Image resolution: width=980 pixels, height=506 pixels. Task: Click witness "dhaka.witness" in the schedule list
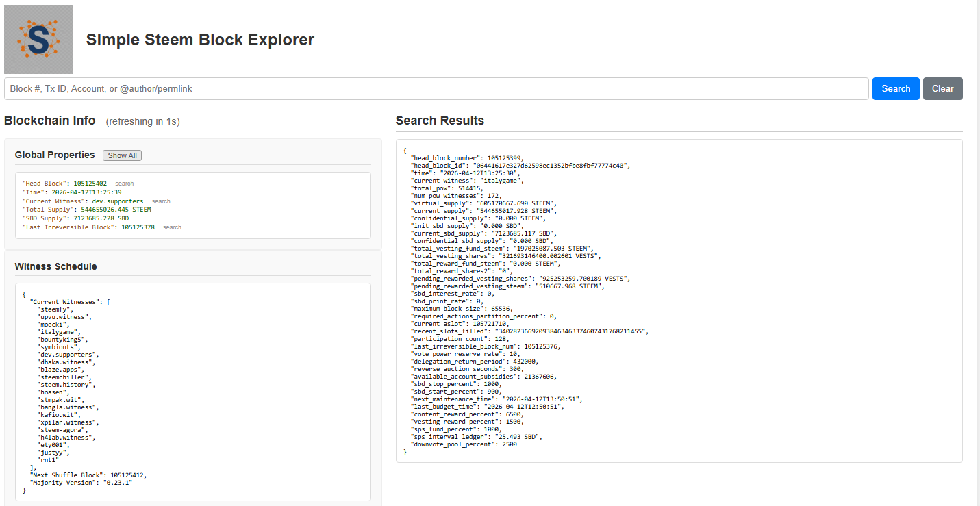(66, 362)
